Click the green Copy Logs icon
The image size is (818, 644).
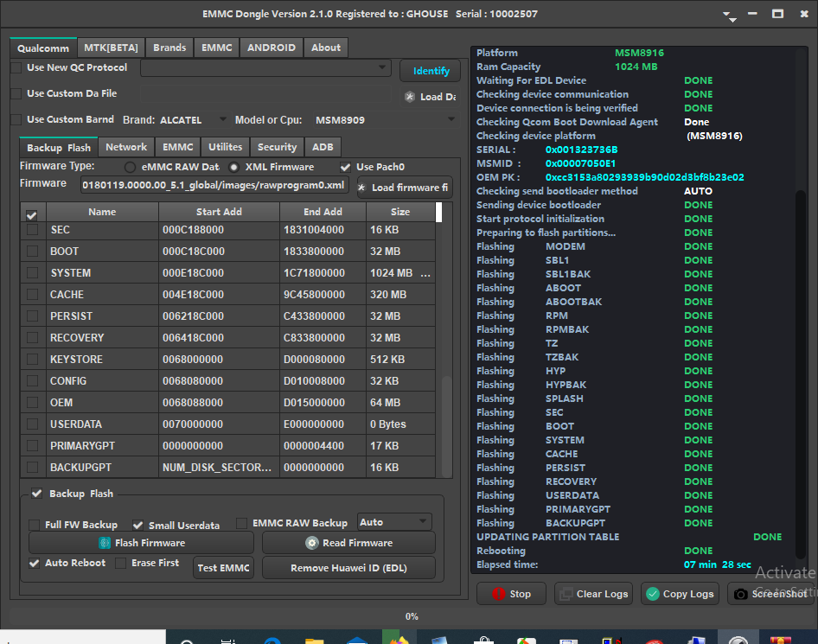[x=652, y=594]
